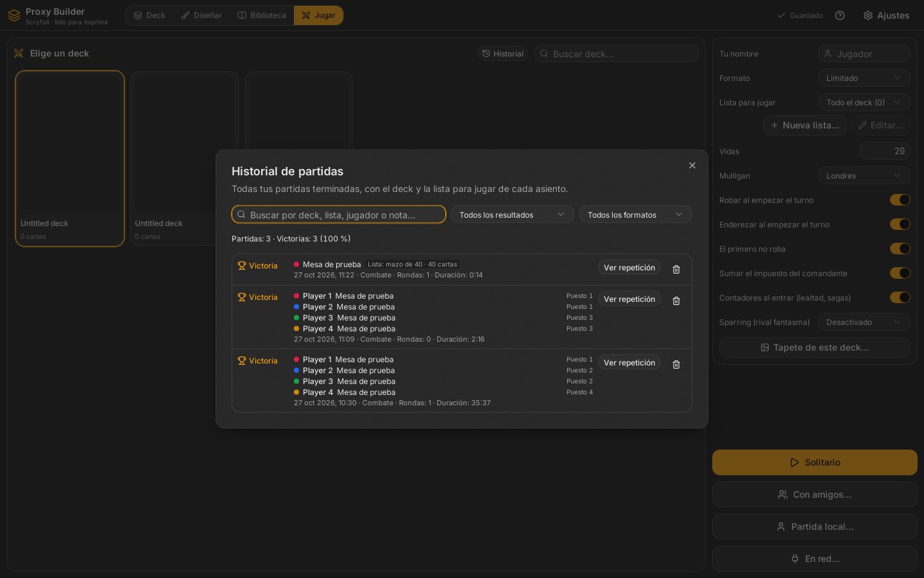The width and height of the screenshot is (924, 578).
Task: Click the Con amigos... button
Action: [x=814, y=495]
